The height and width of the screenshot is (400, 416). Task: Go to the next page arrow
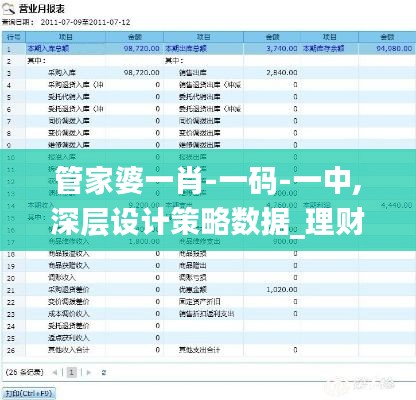tap(89, 372)
